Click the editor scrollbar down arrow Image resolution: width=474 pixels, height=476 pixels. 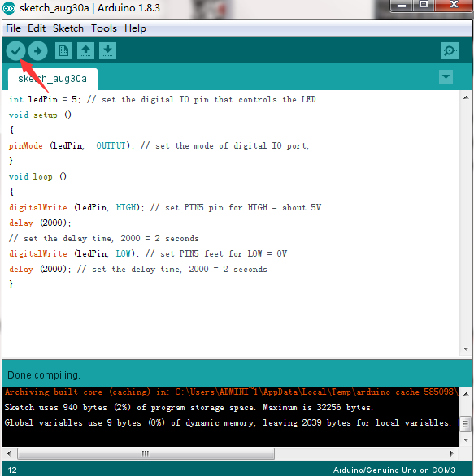[466, 349]
